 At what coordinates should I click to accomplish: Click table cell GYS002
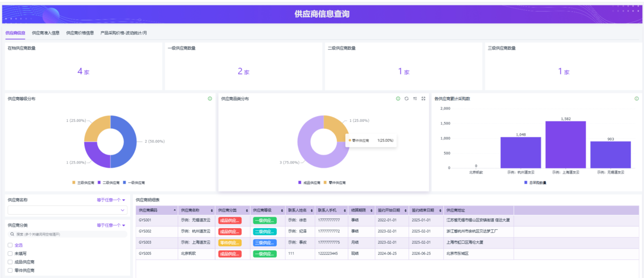[145, 231]
